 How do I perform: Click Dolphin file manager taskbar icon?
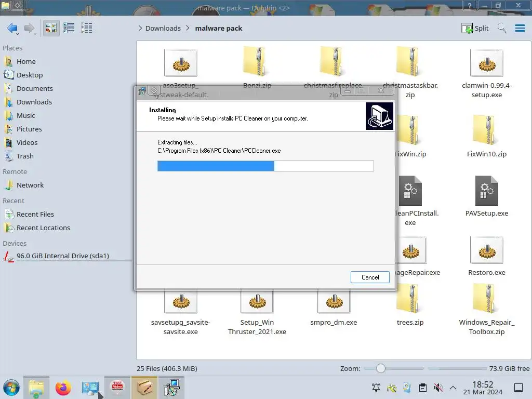click(x=36, y=388)
